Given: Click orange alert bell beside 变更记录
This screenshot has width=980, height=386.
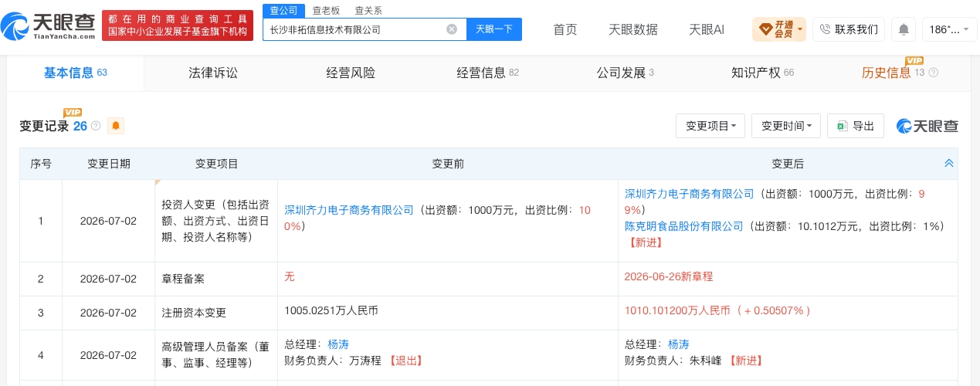Looking at the screenshot, I should [x=115, y=125].
